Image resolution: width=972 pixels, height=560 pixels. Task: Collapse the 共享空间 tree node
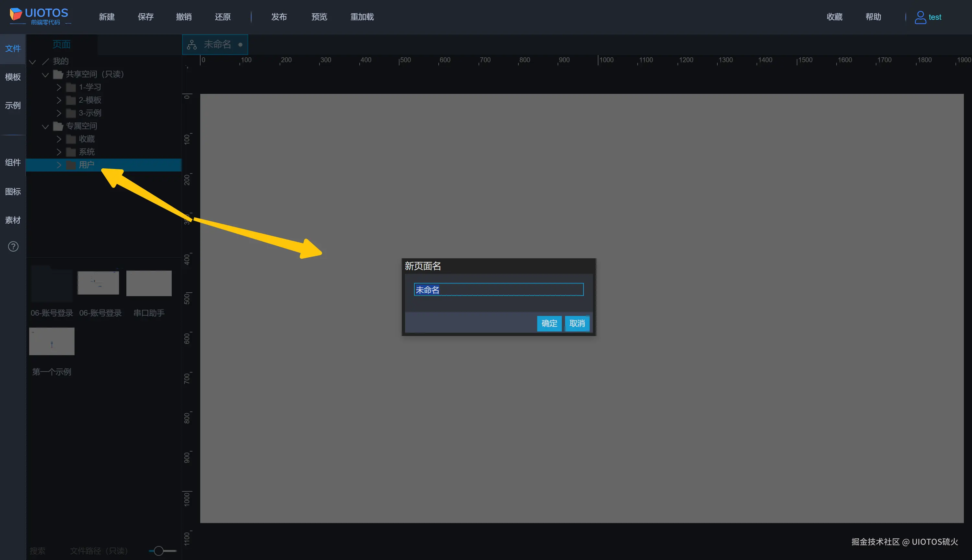click(x=45, y=75)
